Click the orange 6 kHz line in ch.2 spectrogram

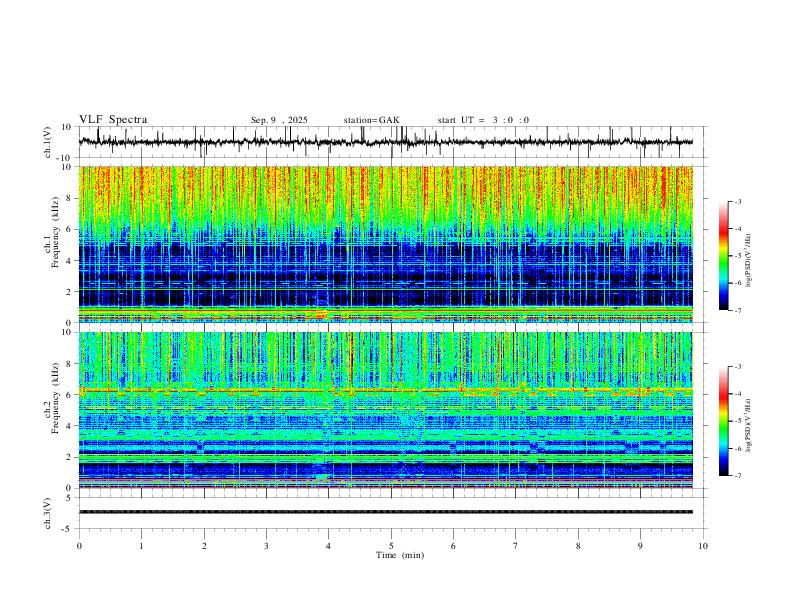point(385,390)
